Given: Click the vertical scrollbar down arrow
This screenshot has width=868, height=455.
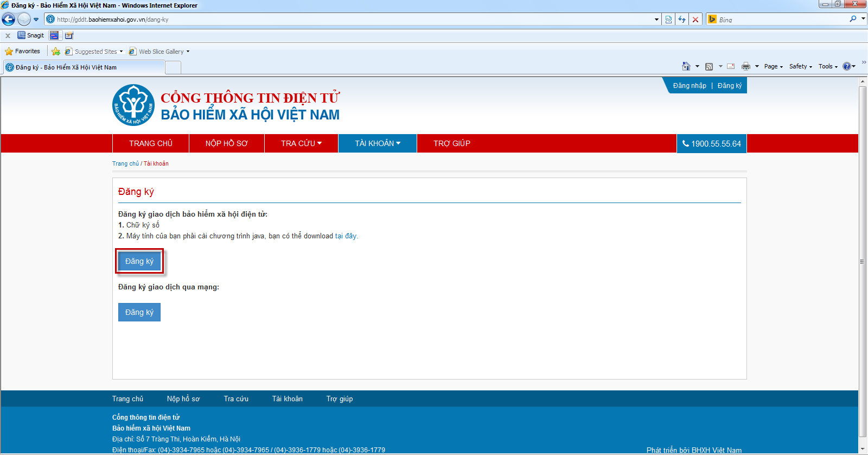Looking at the screenshot, I should click(863, 449).
